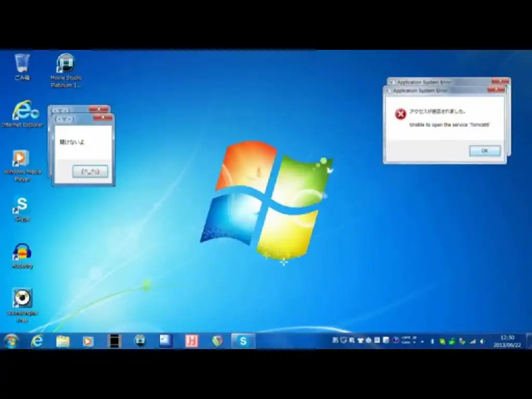Close the rear small dialog behind 開けないよ
The height and width of the screenshot is (399, 532).
99,109
